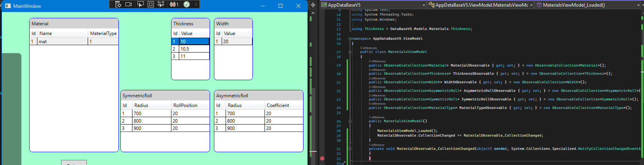The image size is (644, 165).
Task: Select Width value 20 cell
Action: [x=237, y=41]
